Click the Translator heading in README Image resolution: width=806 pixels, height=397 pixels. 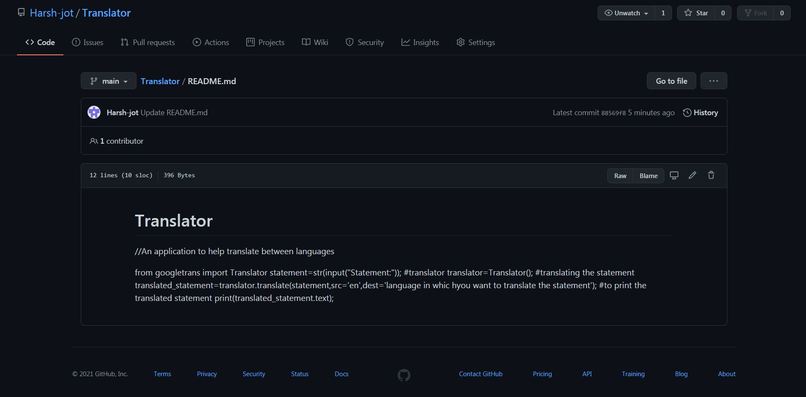click(x=174, y=221)
